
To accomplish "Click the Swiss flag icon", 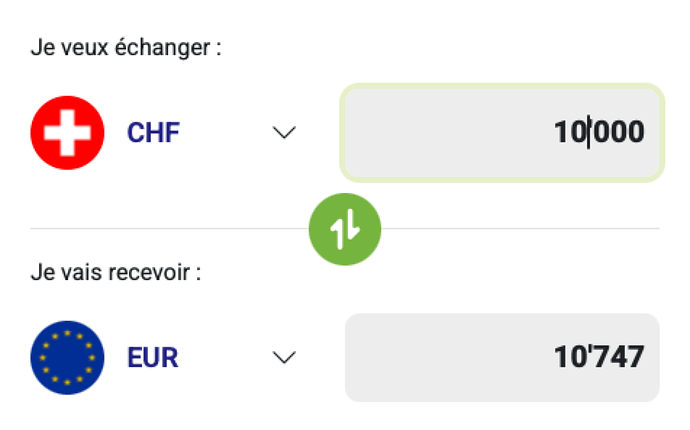I will [x=67, y=133].
